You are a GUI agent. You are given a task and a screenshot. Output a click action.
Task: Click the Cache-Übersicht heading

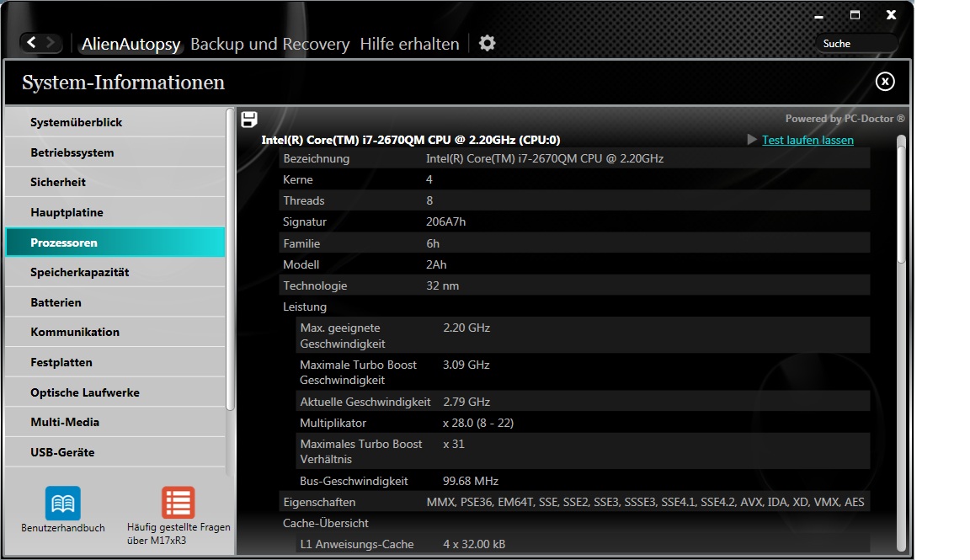325,523
